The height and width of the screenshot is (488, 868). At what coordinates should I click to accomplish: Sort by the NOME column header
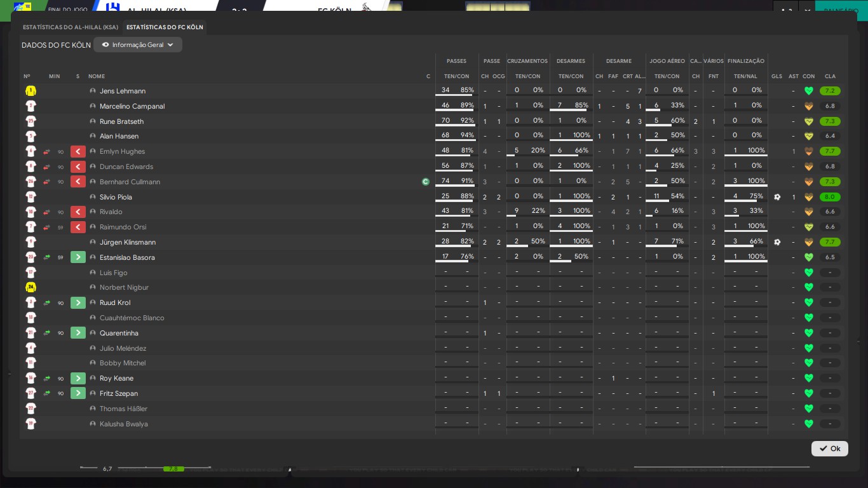tap(97, 76)
